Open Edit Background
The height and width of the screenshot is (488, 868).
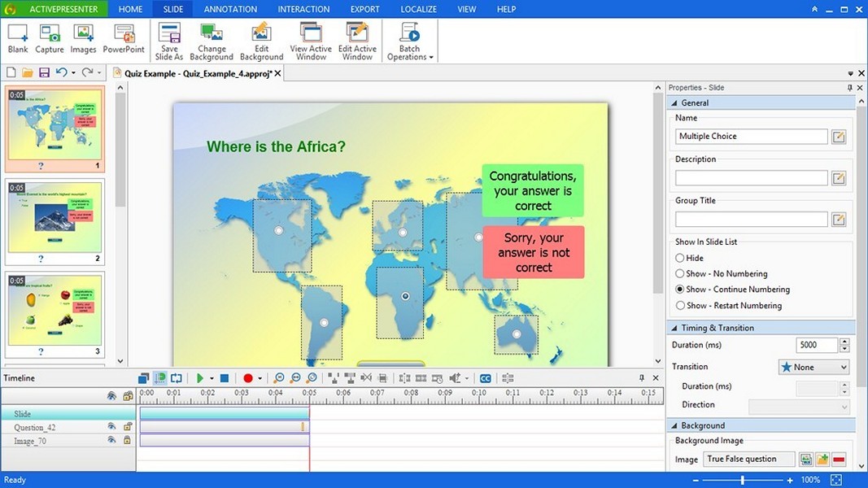pyautogui.click(x=261, y=41)
